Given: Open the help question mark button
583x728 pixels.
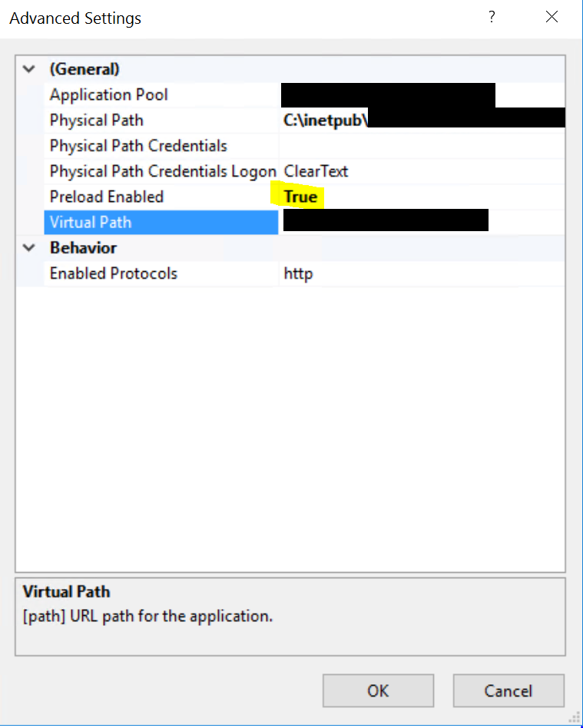Looking at the screenshot, I should tap(492, 17).
